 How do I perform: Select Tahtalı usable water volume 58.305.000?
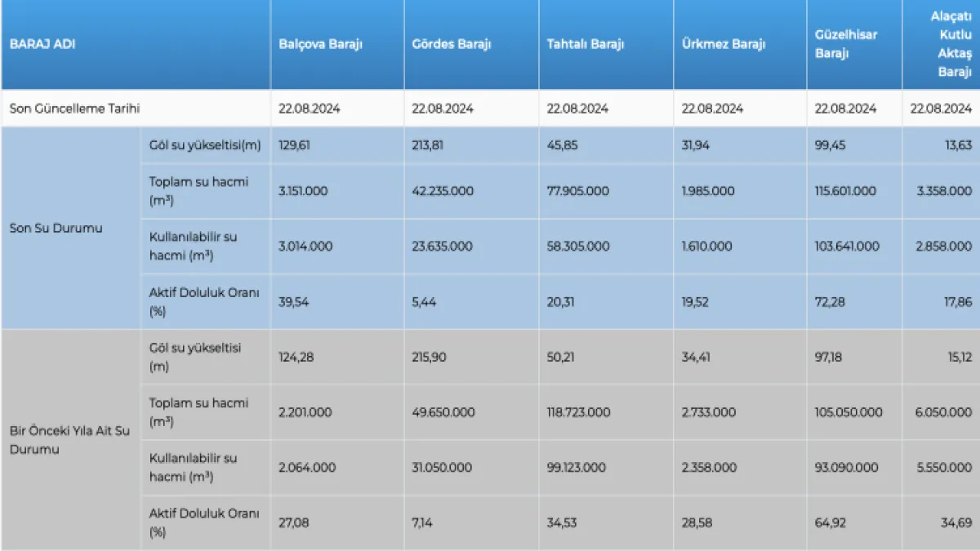[x=577, y=246]
